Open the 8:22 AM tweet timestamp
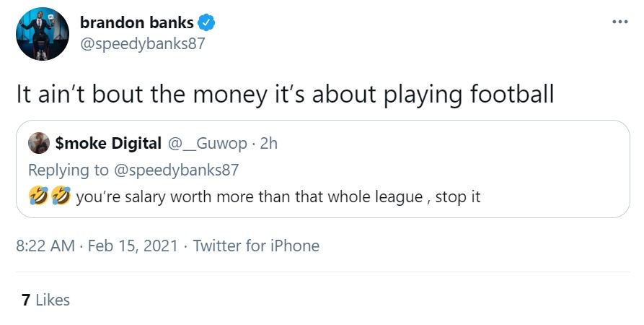 (45, 246)
